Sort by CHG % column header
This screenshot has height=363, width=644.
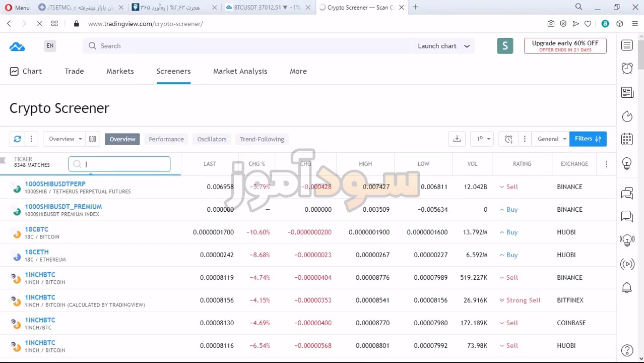tap(256, 164)
